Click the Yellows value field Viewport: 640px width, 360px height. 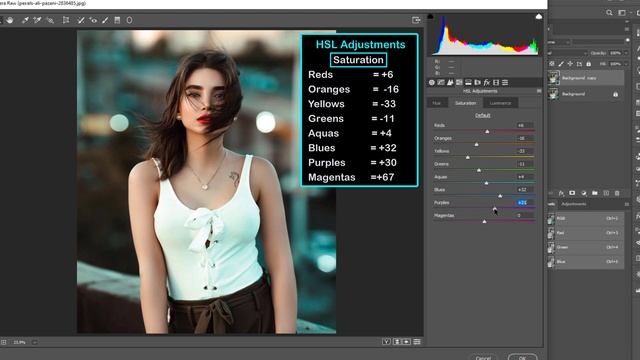(x=525, y=151)
